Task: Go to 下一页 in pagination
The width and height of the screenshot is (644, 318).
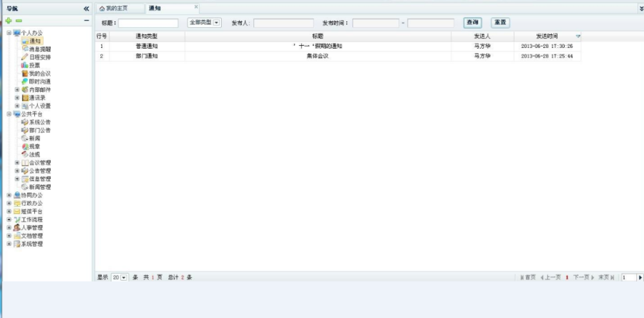Action: tap(584, 278)
